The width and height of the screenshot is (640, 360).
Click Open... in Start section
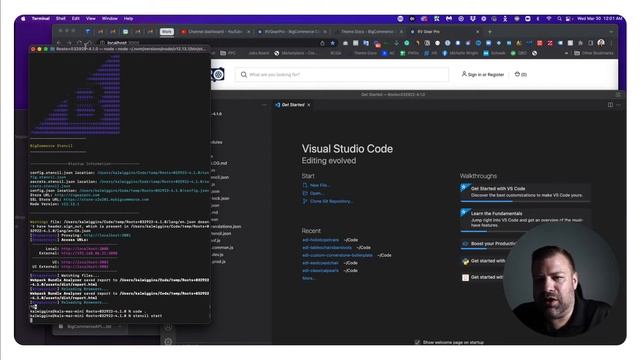tap(313, 193)
